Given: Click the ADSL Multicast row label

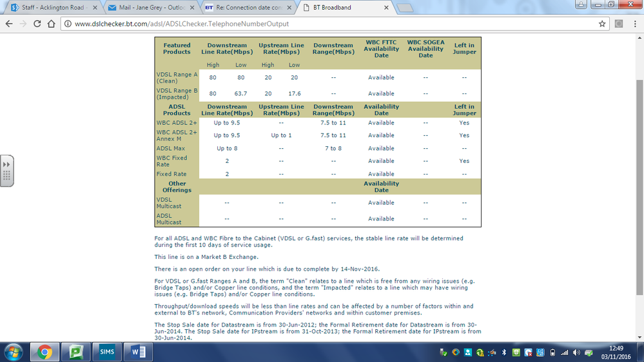Looking at the screenshot, I should (169, 219).
